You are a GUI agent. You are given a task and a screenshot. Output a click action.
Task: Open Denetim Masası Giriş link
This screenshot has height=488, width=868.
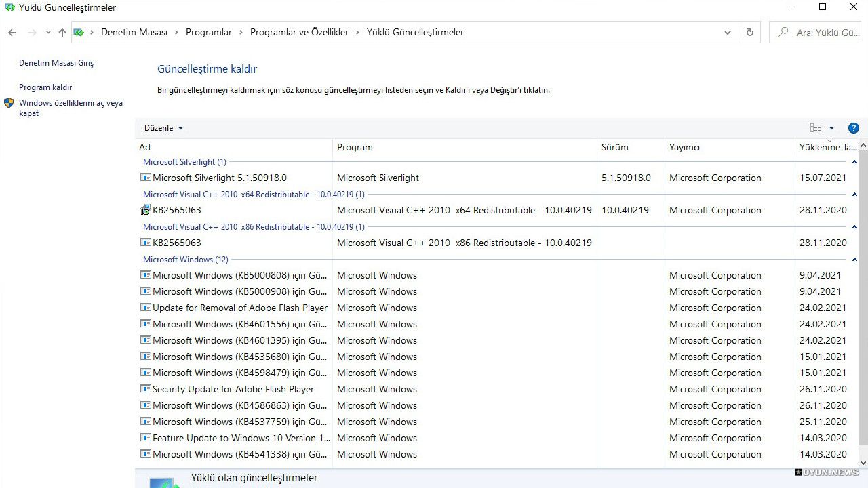point(56,63)
